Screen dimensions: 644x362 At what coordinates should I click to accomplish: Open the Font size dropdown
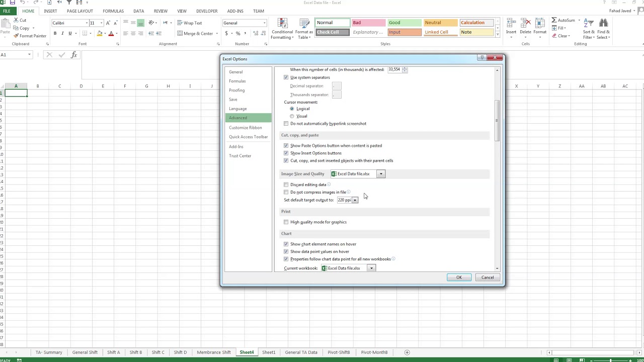[101, 23]
